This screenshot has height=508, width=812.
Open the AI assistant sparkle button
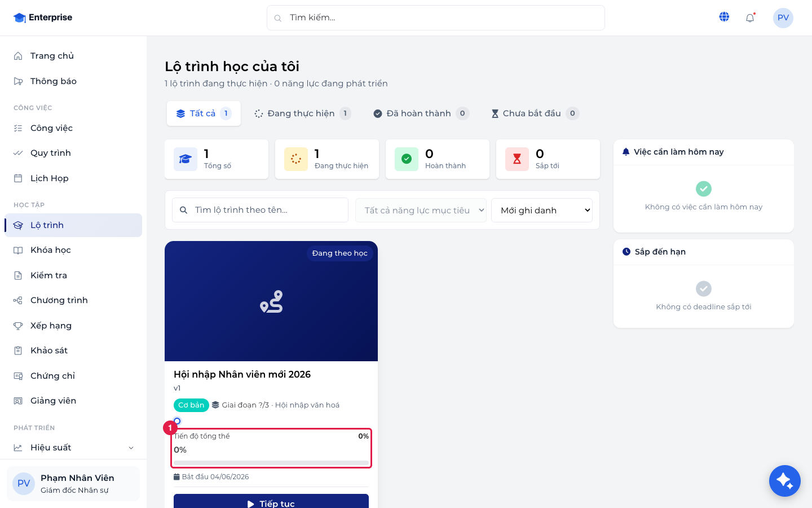tap(785, 481)
